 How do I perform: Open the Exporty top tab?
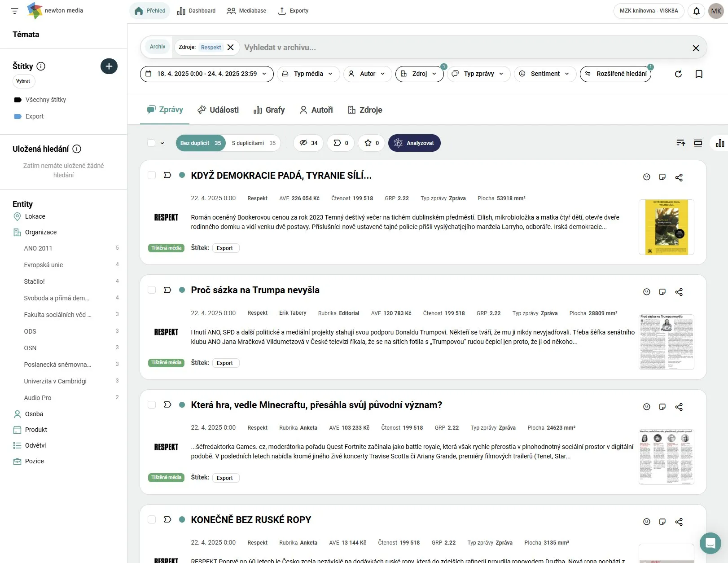point(294,11)
